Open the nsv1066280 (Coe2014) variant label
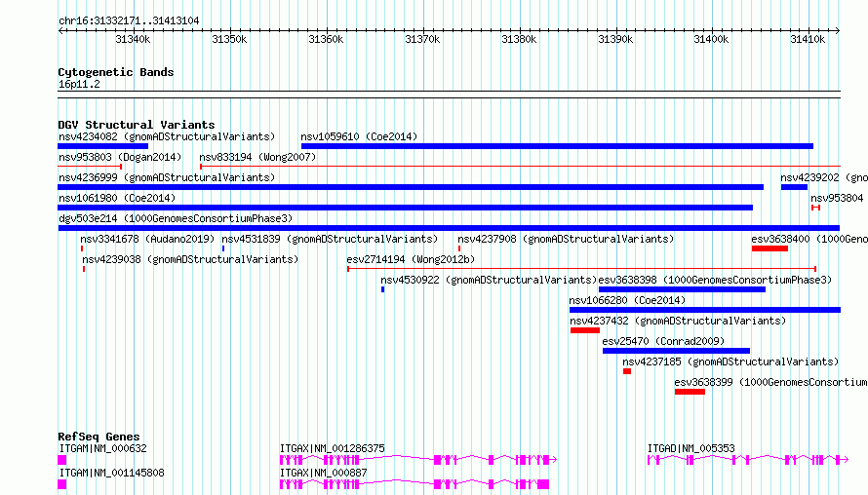The image size is (868, 495). 627,301
